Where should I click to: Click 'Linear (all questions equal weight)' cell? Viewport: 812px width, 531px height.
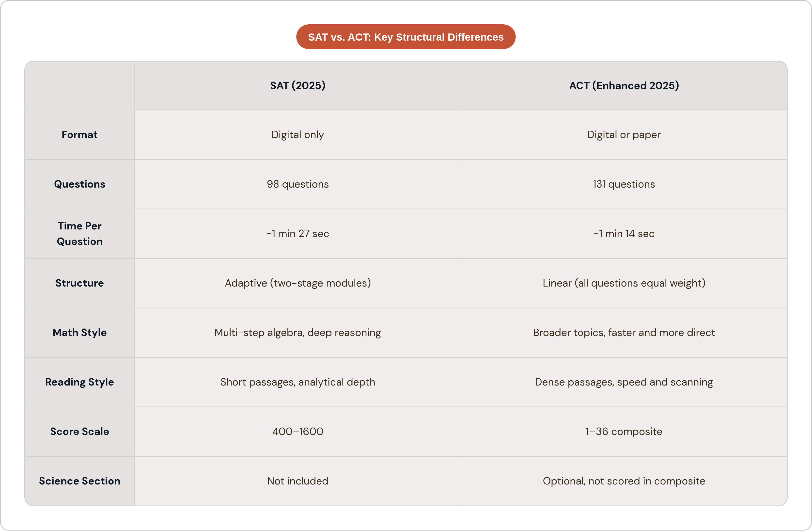tap(624, 283)
